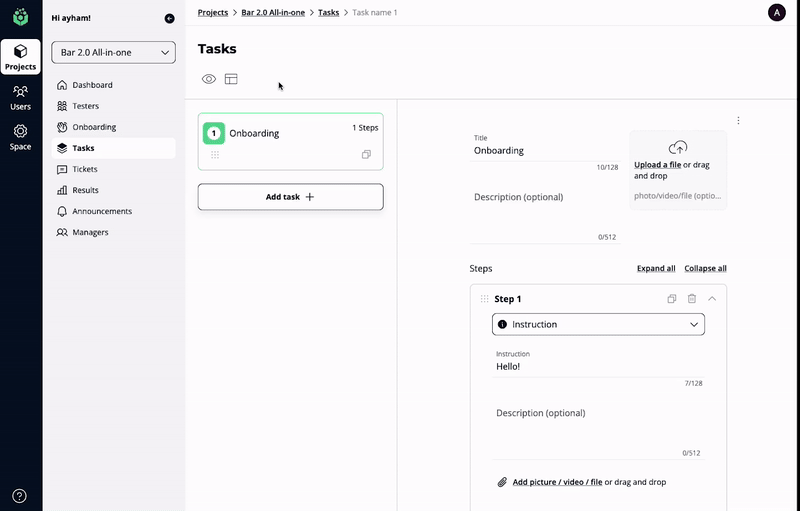Screen dimensions: 800x511
Task: Click the duplicate icon on Onboarding task card
Action: [367, 155]
